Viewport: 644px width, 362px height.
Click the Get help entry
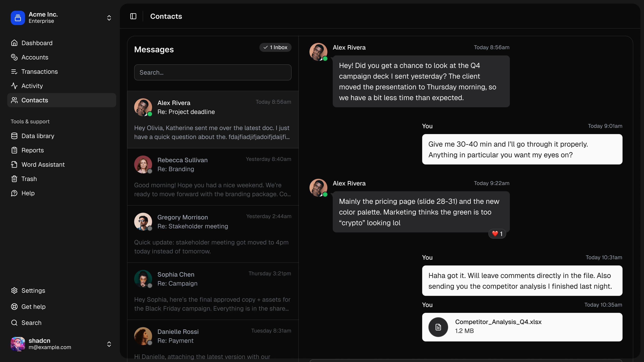coord(33,307)
